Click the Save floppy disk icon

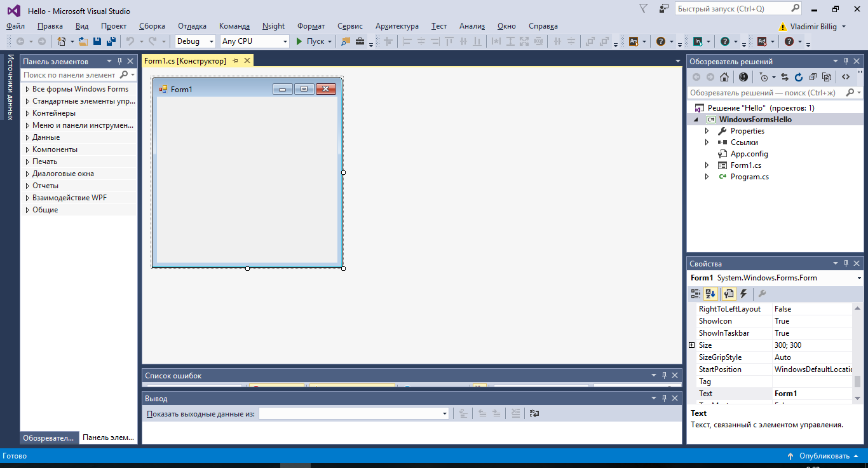(97, 41)
